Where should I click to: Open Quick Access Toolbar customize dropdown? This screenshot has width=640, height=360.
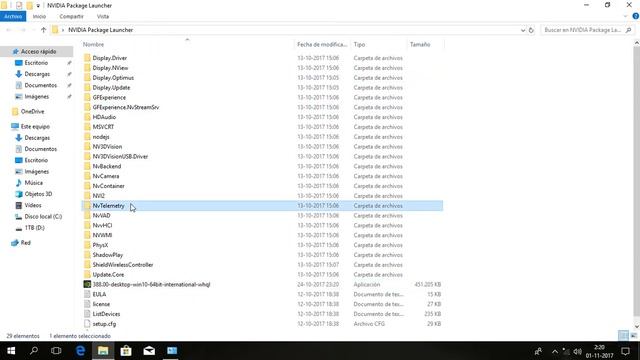38,6
